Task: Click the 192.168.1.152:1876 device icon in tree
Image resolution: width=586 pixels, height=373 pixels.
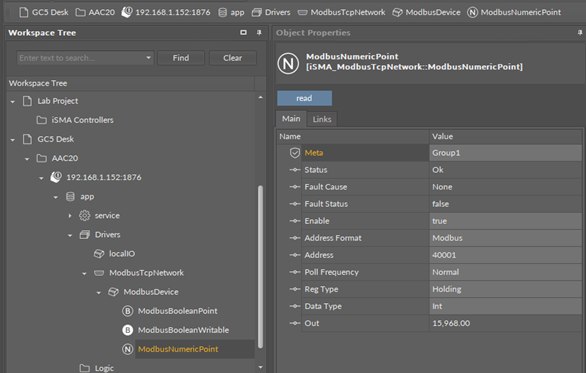Action: 56,177
